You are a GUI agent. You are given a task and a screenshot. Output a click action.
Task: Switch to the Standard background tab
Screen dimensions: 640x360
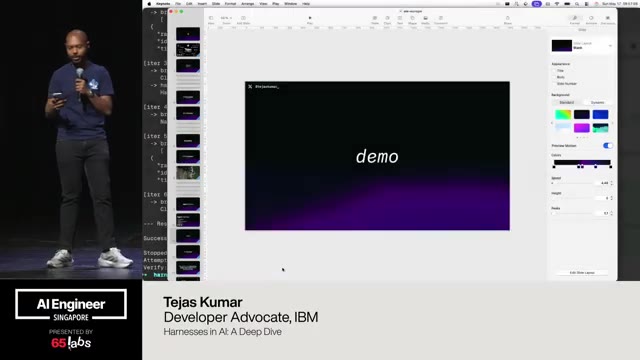point(567,102)
